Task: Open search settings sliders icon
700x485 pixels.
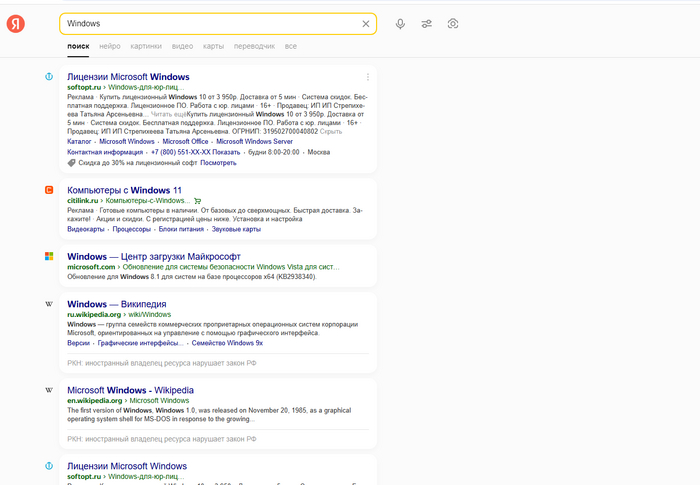Action: (427, 24)
